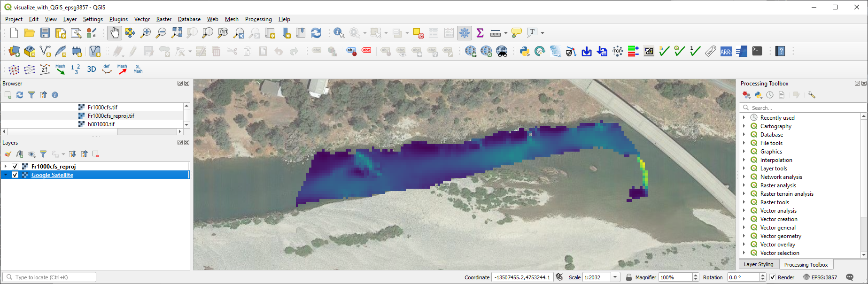Refresh the map canvas

316,33
